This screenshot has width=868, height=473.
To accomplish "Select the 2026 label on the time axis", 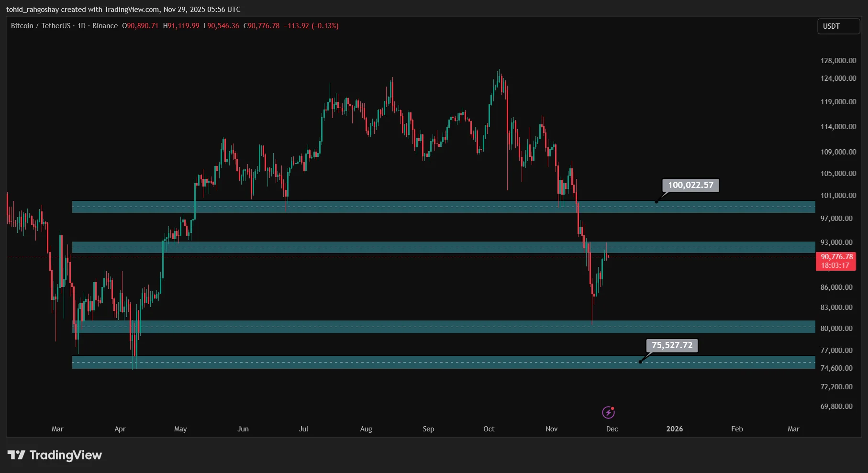I will point(675,429).
